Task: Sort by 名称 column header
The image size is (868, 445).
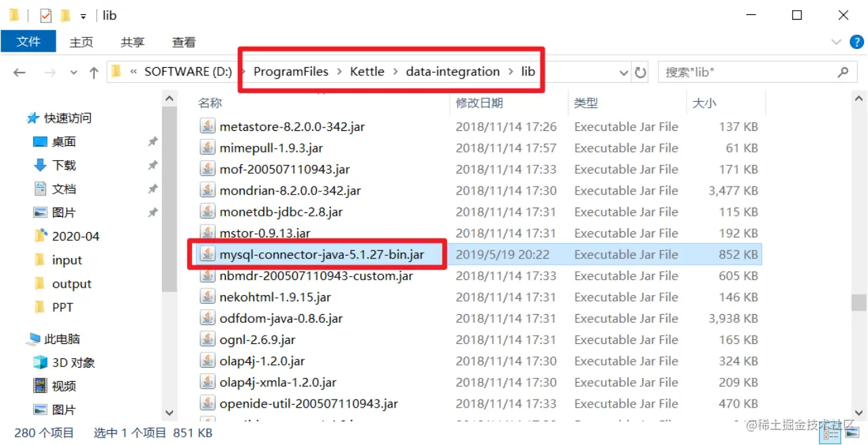Action: 210,103
